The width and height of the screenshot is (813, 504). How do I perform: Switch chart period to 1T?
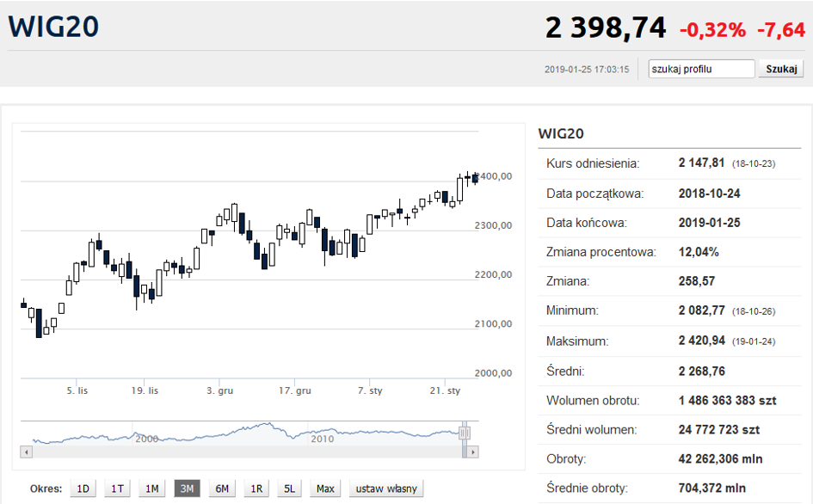118,489
